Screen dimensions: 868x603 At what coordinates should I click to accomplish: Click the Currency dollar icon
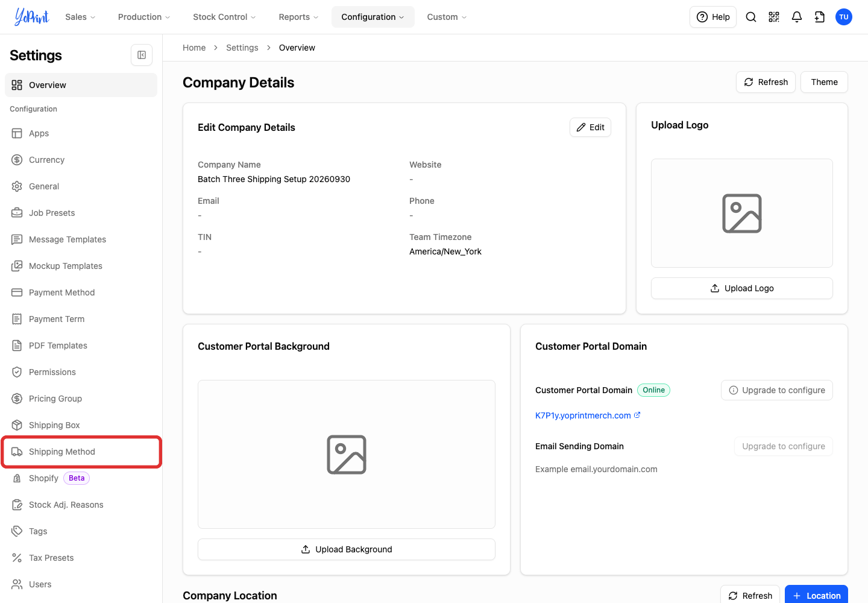point(17,160)
